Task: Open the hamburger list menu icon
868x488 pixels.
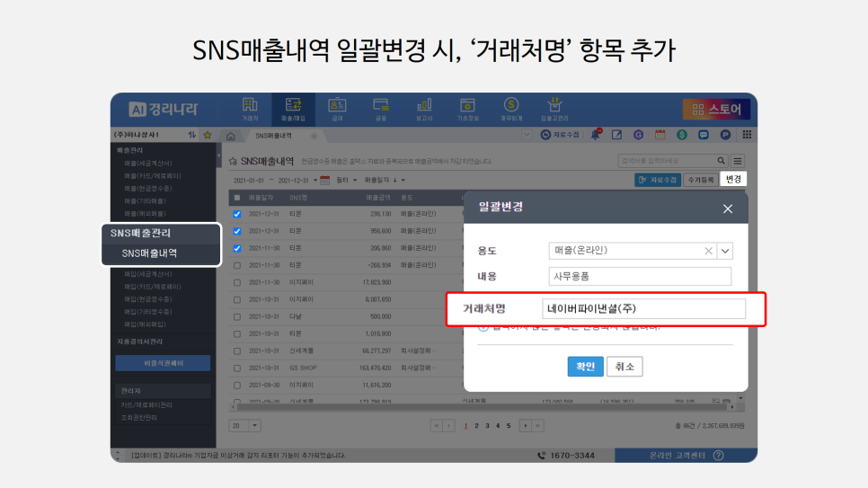Action: pos(738,161)
